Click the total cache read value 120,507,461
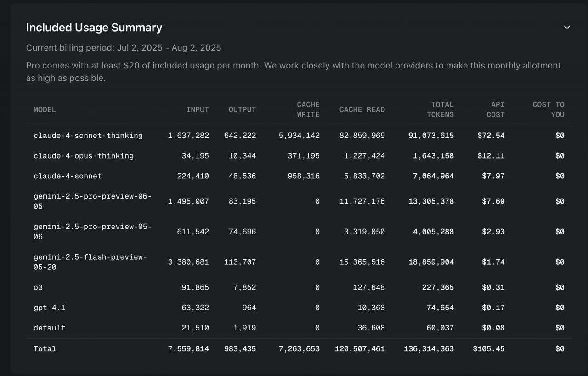Viewport: 588px width, 376px height. pos(360,349)
